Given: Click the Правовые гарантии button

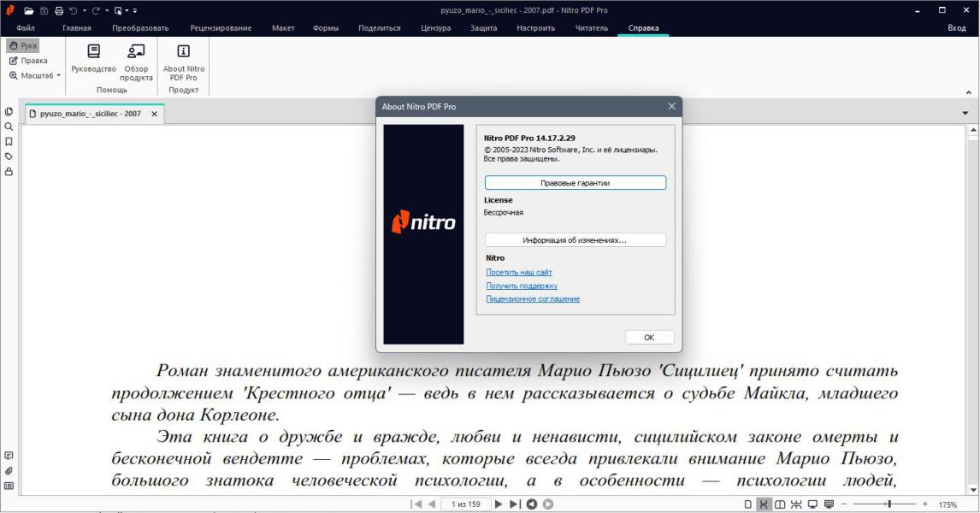Looking at the screenshot, I should click(x=575, y=183).
